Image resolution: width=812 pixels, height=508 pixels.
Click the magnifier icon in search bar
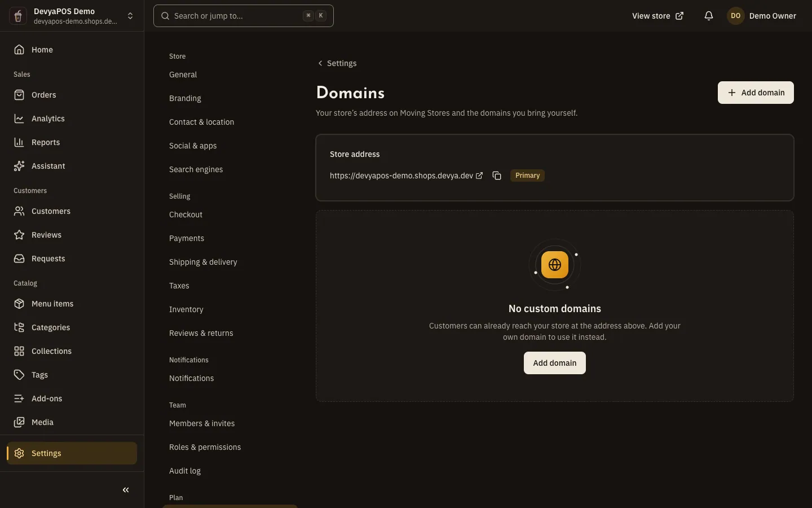coord(165,16)
